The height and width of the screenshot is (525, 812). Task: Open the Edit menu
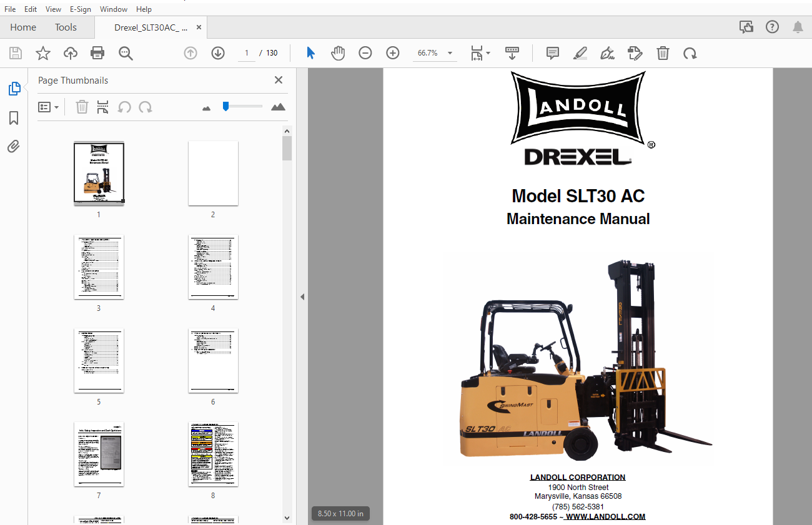coord(31,9)
